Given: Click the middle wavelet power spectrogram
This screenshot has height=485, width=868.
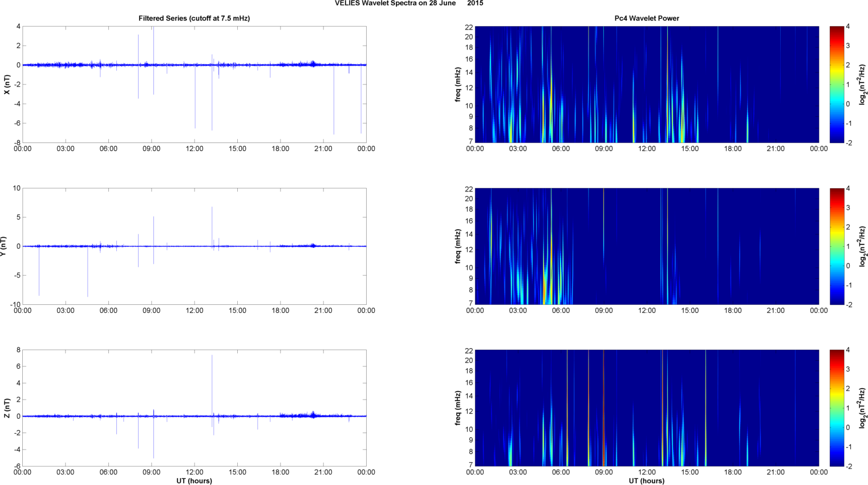Looking at the screenshot, I should (x=646, y=246).
